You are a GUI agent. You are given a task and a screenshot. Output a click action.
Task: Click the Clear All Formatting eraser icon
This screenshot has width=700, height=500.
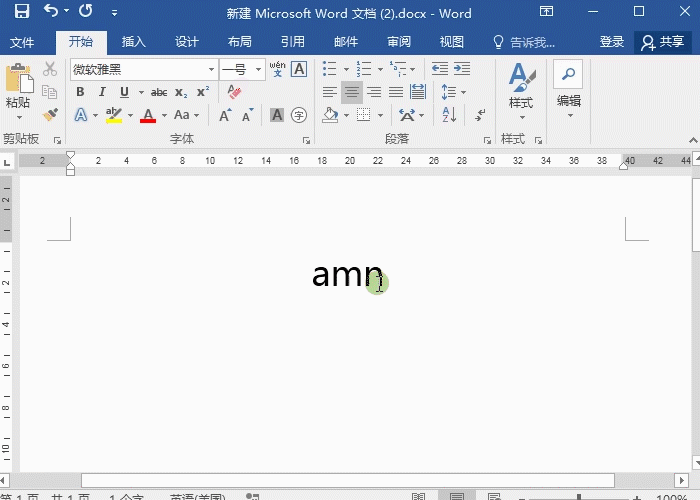coord(235,92)
